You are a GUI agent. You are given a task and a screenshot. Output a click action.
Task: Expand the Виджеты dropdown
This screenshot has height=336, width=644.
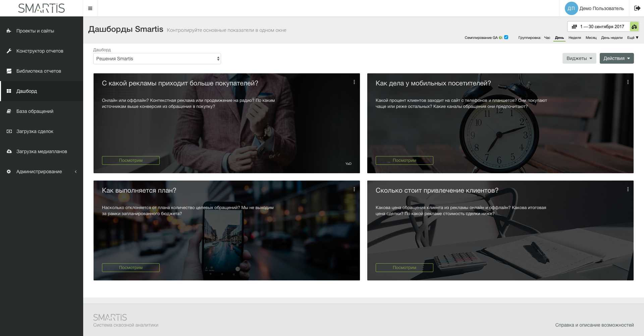tap(579, 58)
